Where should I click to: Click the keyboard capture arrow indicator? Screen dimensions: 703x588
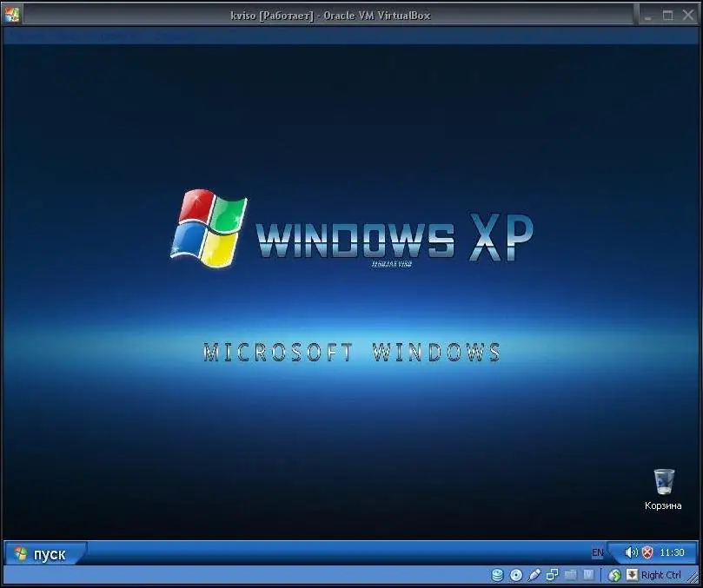(632, 575)
